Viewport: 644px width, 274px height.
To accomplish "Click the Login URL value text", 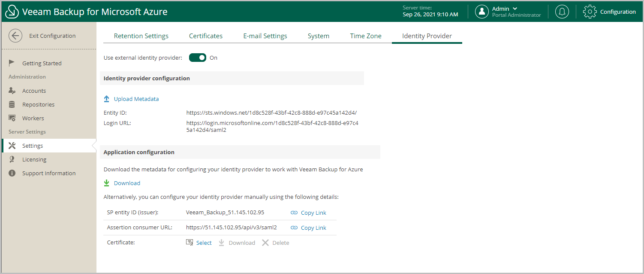I will [272, 126].
